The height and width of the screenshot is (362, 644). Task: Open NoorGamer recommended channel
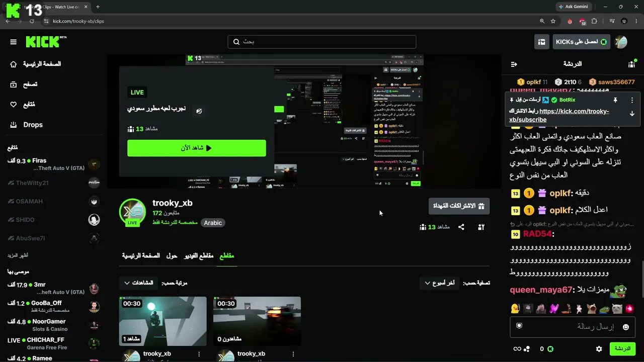pyautogui.click(x=54, y=325)
